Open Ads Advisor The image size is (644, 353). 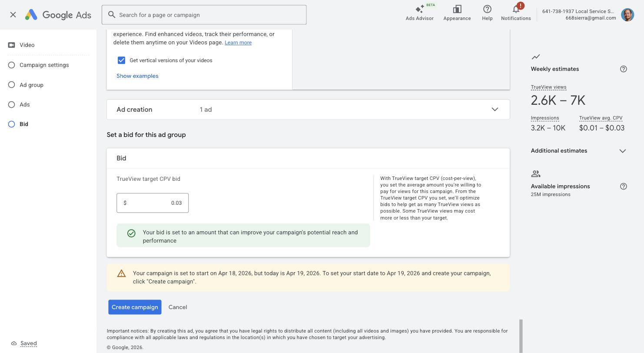click(x=419, y=12)
